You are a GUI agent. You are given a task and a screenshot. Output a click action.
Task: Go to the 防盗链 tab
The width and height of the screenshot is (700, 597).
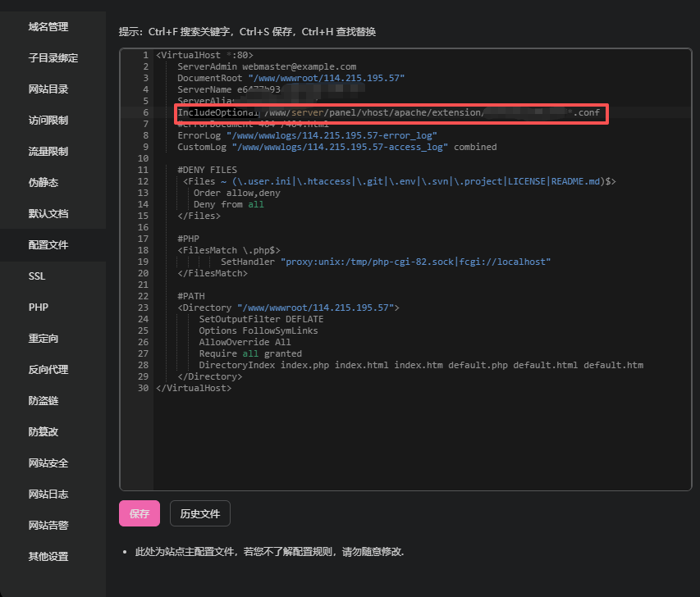(x=43, y=401)
